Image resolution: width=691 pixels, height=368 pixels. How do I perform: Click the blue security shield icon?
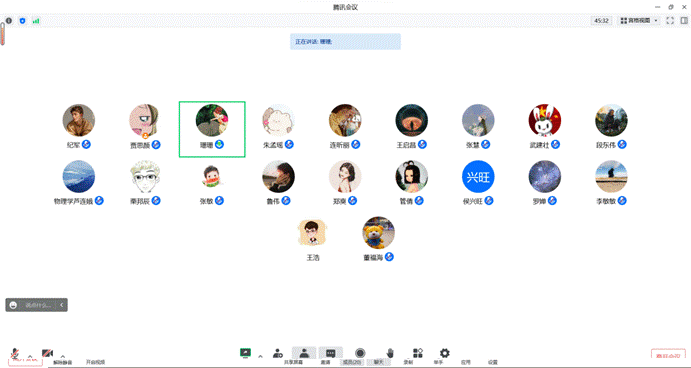22,21
